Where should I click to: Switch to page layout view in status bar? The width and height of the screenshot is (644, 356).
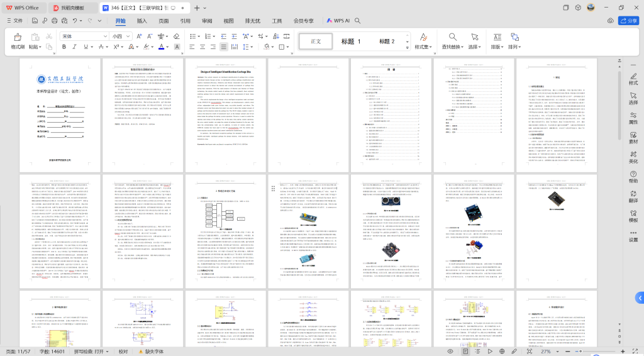(x=465, y=352)
